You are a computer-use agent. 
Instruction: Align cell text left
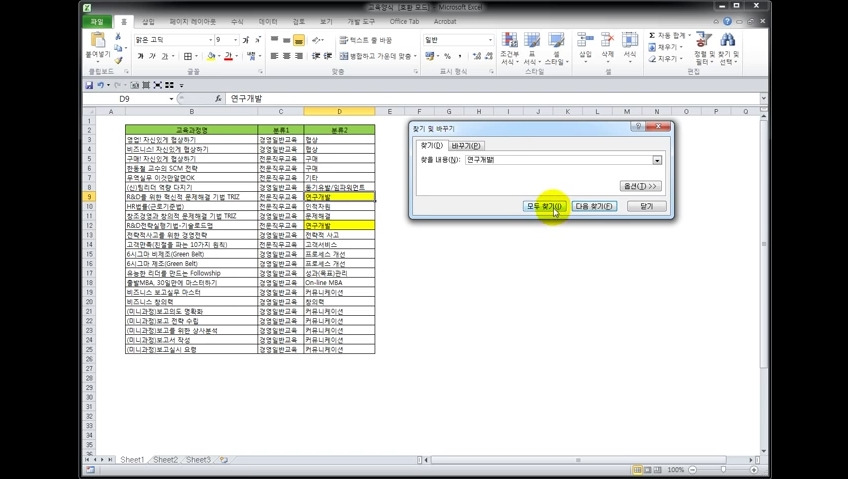click(274, 56)
